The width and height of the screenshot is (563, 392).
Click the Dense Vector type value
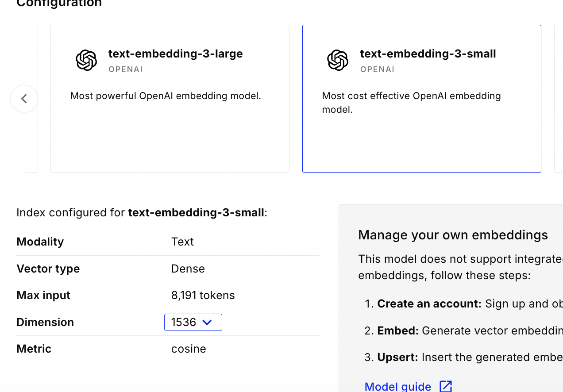coord(188,269)
